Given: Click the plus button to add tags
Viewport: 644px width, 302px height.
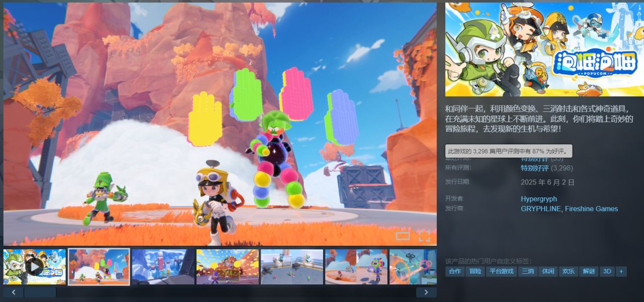Looking at the screenshot, I should coord(621,271).
